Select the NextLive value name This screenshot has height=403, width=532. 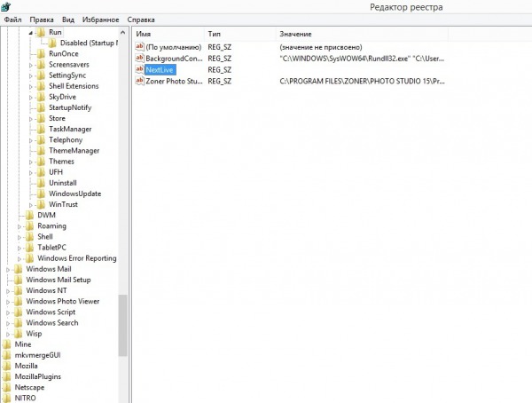[x=160, y=70]
